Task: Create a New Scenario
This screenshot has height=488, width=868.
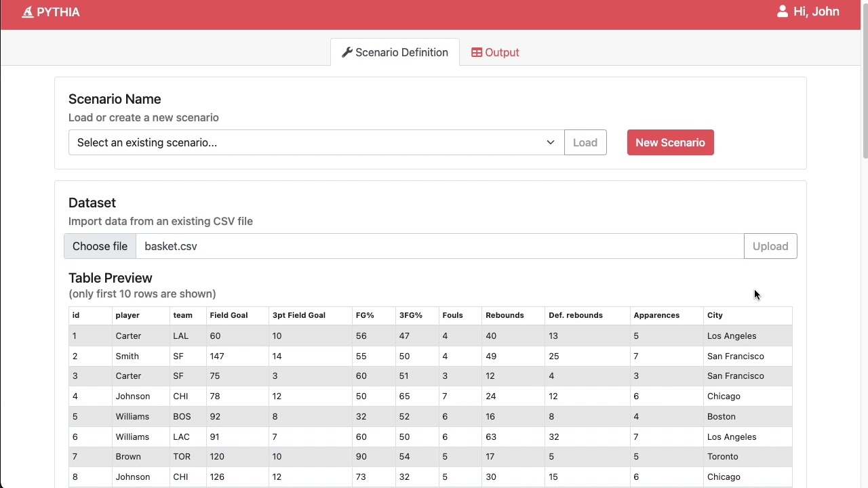Action: pyautogui.click(x=670, y=142)
